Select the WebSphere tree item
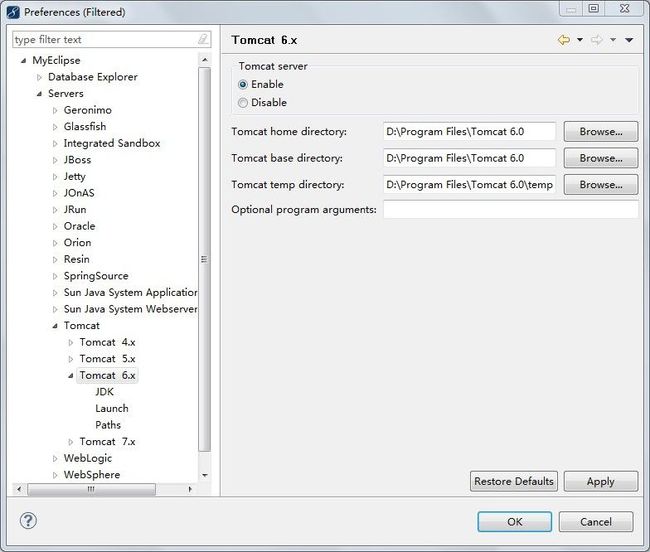Screen dimensions: 650x552 coord(92,475)
